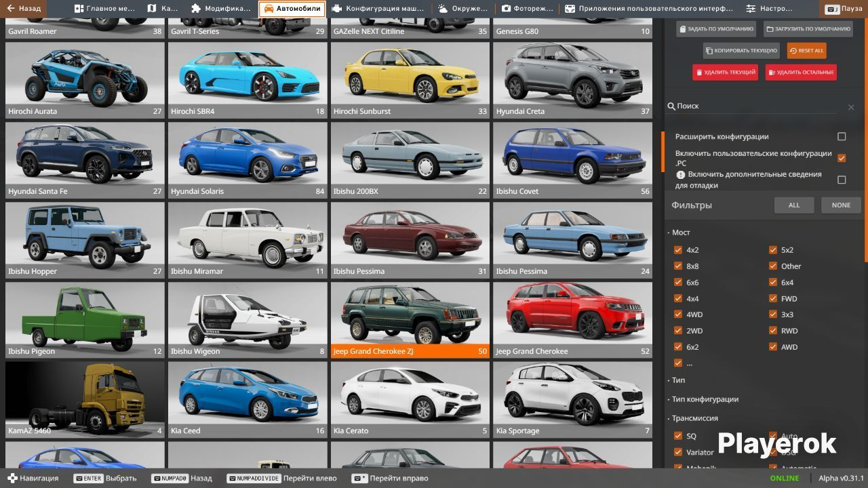Screen dimensions: 868x488
Task: Click Копировать текущую button
Action: 741,51
